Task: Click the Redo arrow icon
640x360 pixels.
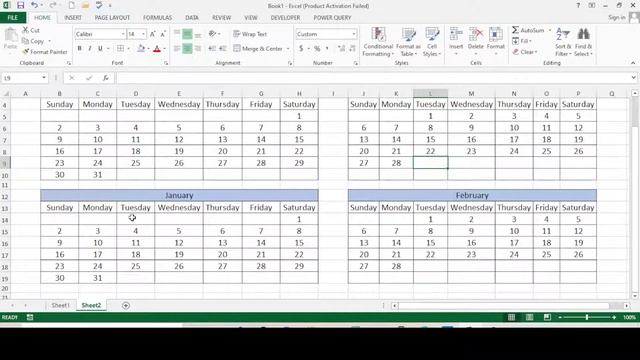Action: click(x=53, y=5)
